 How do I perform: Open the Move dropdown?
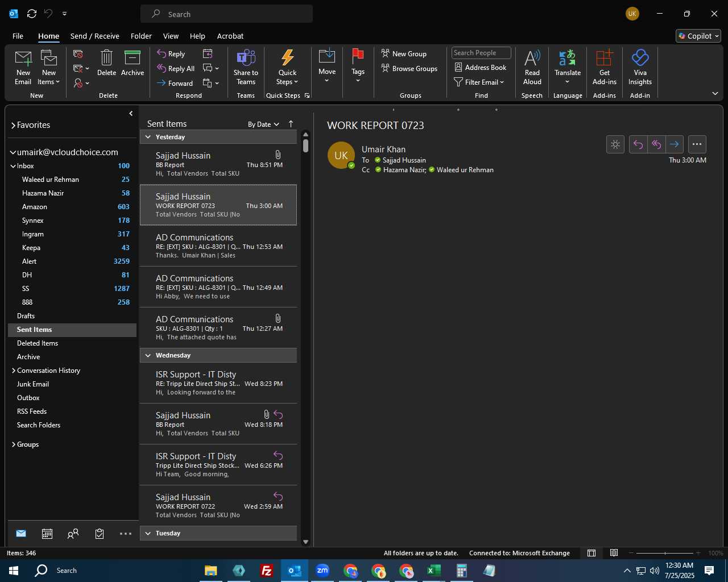(327, 66)
